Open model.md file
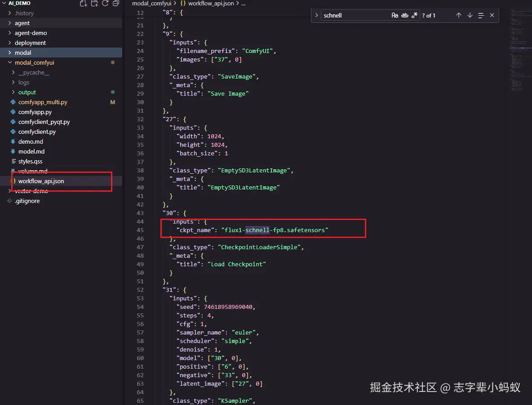 point(31,151)
